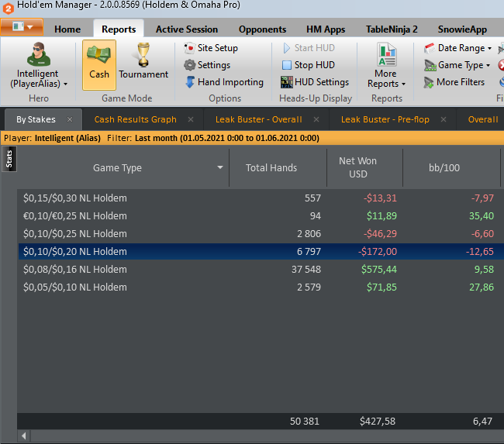Click the $427,58 total net won
This screenshot has height=444, width=504.
[x=378, y=422]
